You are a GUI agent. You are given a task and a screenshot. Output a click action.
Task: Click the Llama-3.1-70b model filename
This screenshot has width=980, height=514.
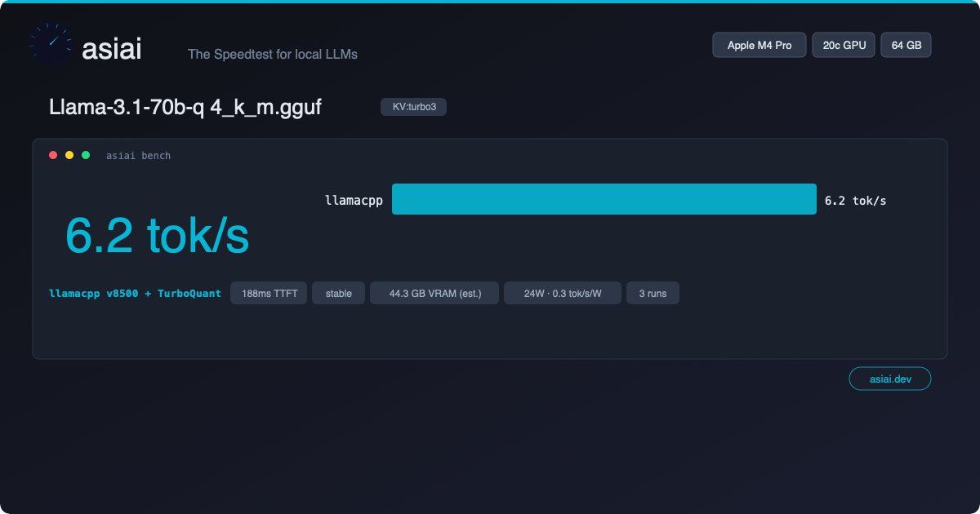point(185,107)
